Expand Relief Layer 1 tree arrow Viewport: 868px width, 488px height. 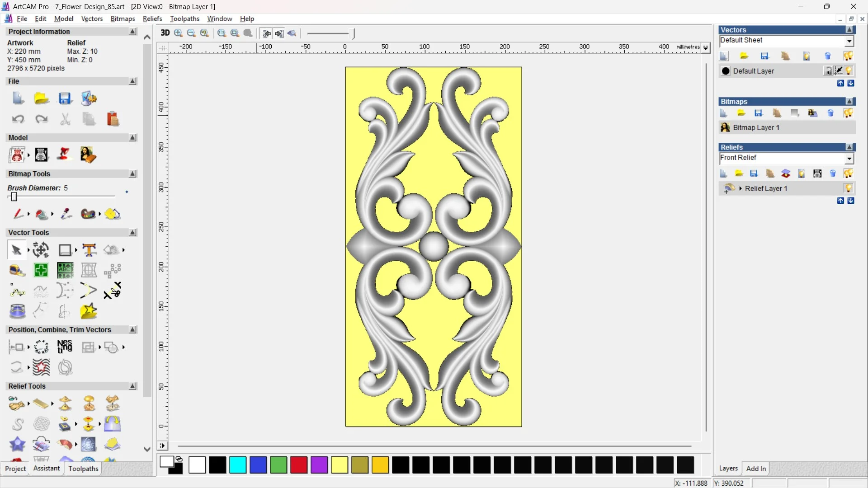point(741,188)
